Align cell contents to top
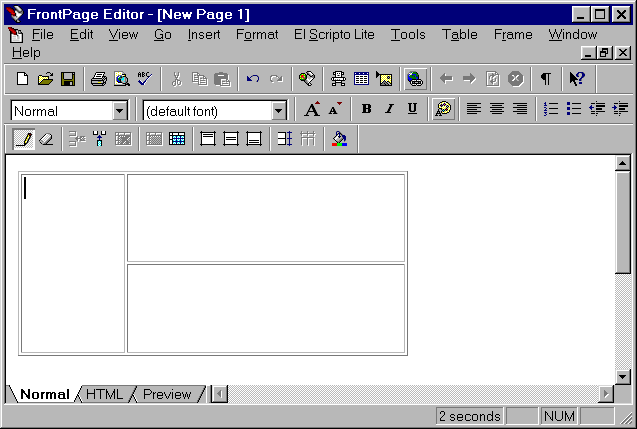The width and height of the screenshot is (637, 429). pos(208,139)
